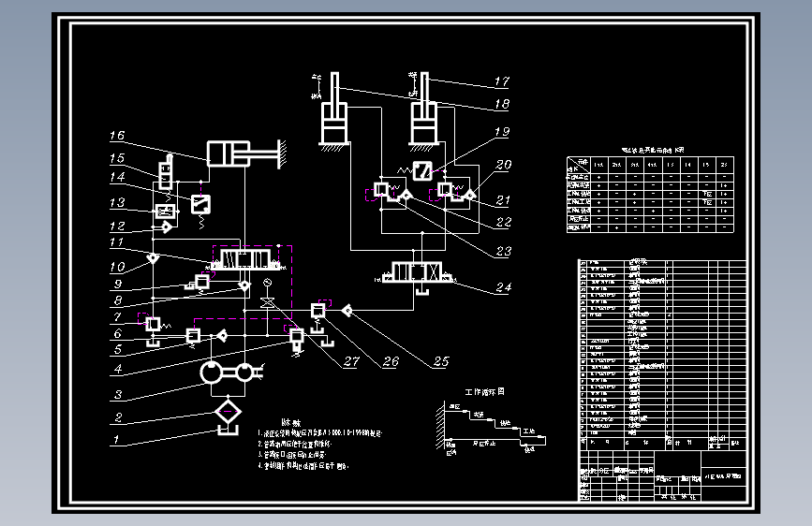Click the technical requirements heading text
This screenshot has height=526, width=812.
point(290,423)
